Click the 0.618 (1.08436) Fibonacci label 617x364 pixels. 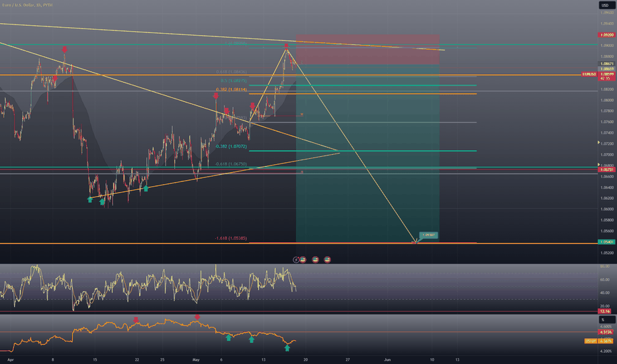coord(232,72)
